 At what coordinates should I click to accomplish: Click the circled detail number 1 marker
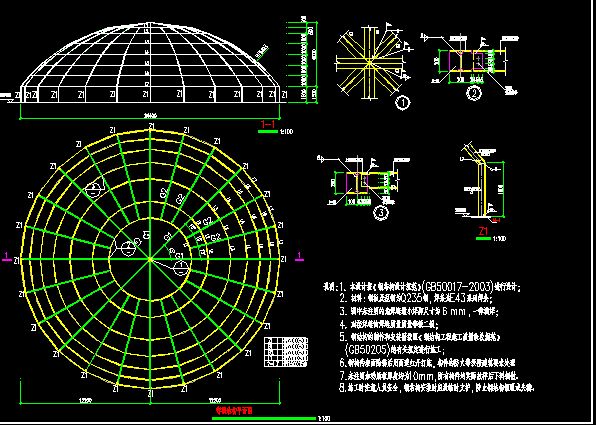tap(403, 103)
